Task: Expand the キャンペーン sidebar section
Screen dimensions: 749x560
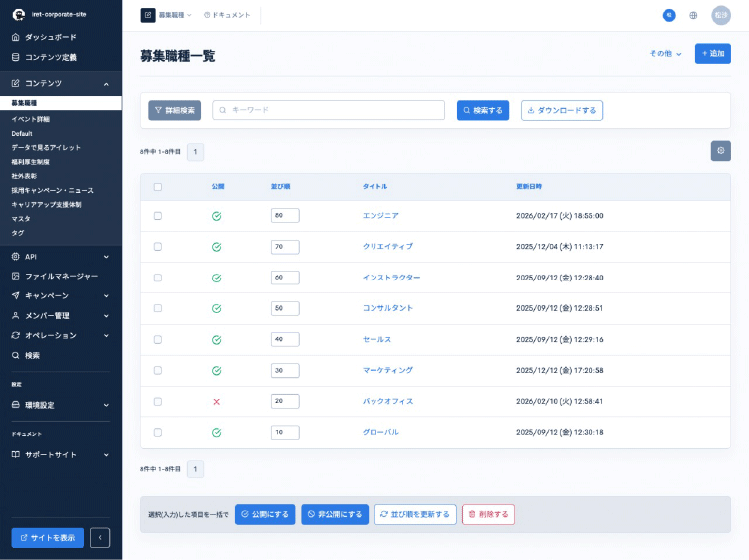Action: [x=61, y=295]
